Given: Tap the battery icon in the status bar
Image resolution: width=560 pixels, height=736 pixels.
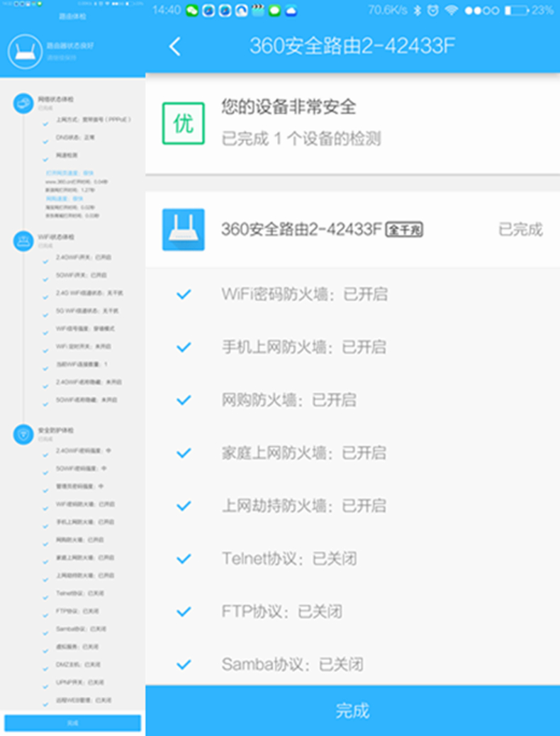Looking at the screenshot, I should click(515, 10).
